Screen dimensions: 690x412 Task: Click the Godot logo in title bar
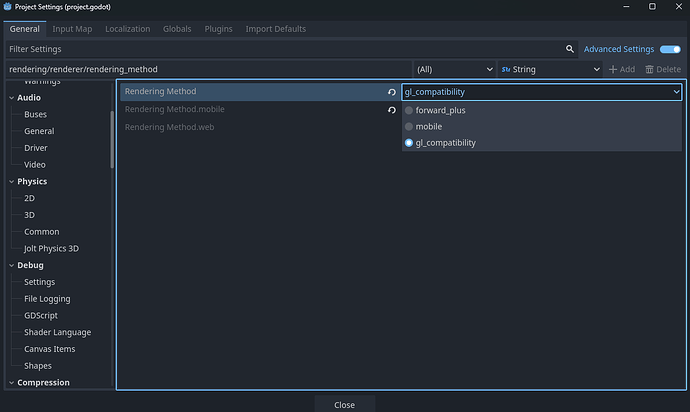point(8,9)
